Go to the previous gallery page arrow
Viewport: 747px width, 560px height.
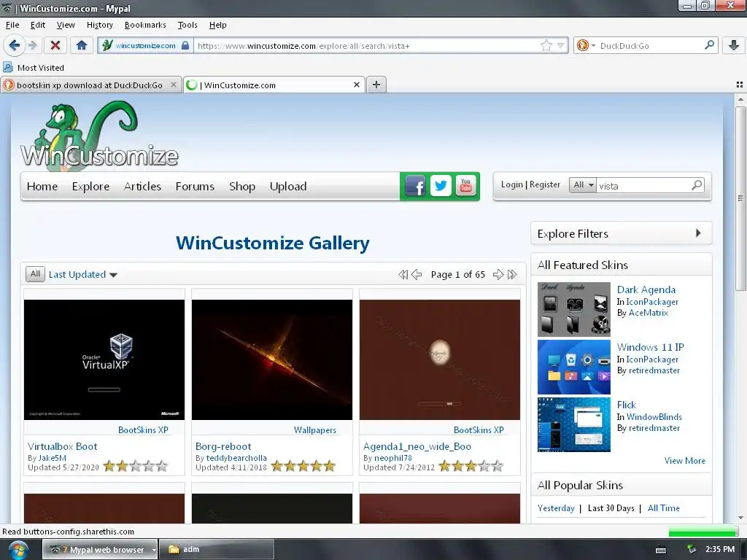click(x=417, y=274)
